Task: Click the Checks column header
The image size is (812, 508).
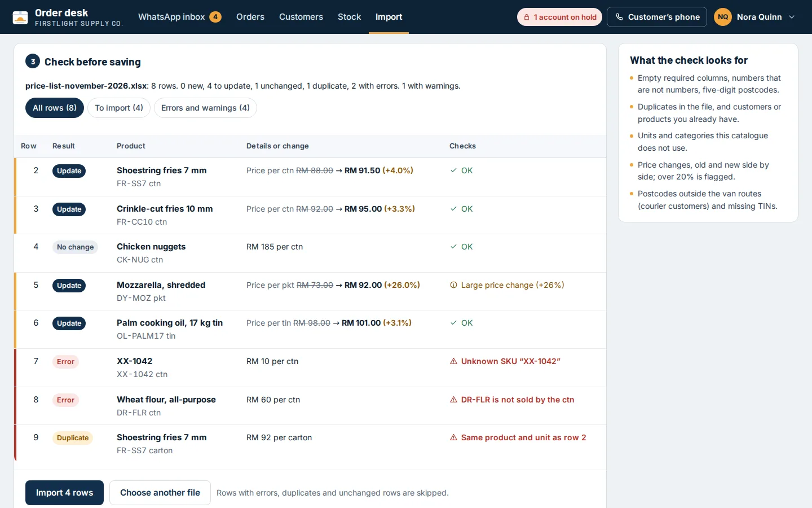Action: (x=462, y=146)
